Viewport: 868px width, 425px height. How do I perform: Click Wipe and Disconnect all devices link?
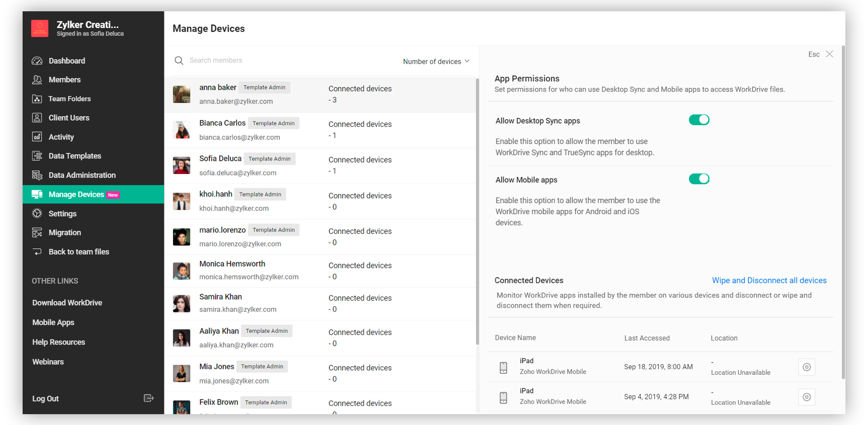pyautogui.click(x=769, y=280)
